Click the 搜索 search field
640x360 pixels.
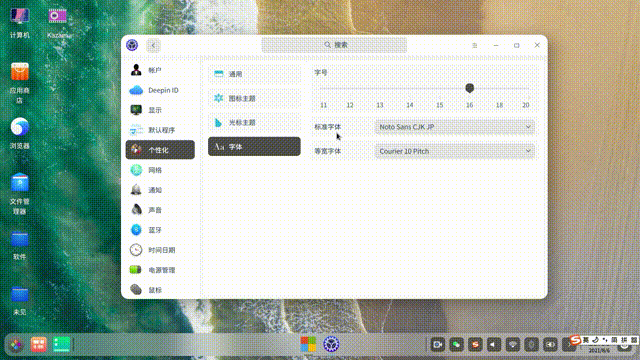pos(334,45)
